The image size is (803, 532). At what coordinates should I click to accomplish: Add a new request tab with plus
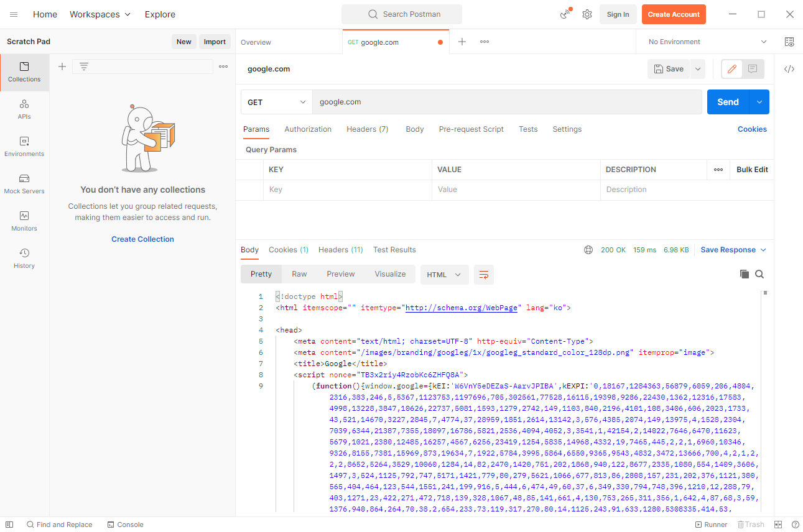tap(462, 42)
